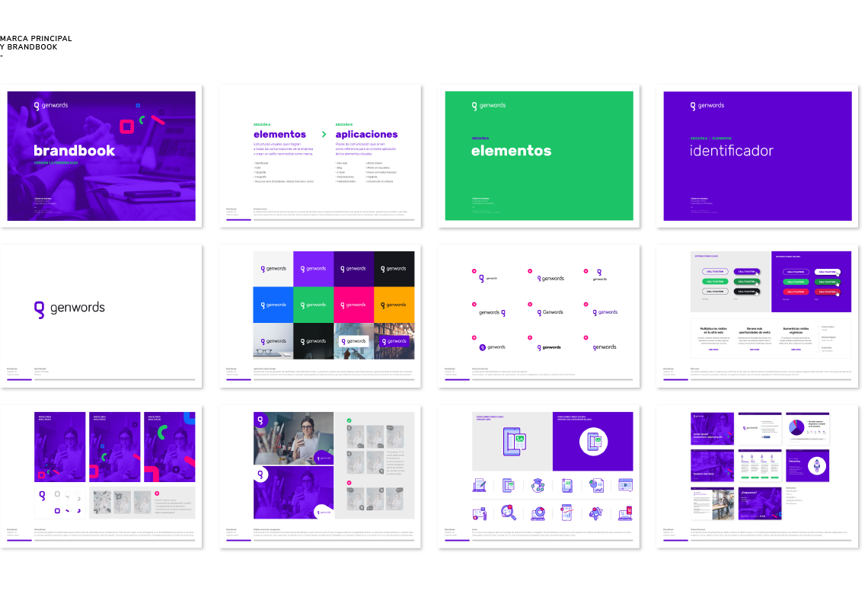The height and width of the screenshot is (591, 868).
Task: Click the red Call to Action button on the purple background
Action: tap(795, 292)
